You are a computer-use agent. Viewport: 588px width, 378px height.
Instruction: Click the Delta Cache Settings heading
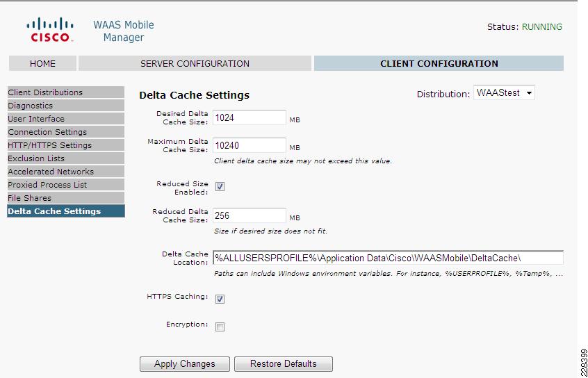[x=194, y=95]
